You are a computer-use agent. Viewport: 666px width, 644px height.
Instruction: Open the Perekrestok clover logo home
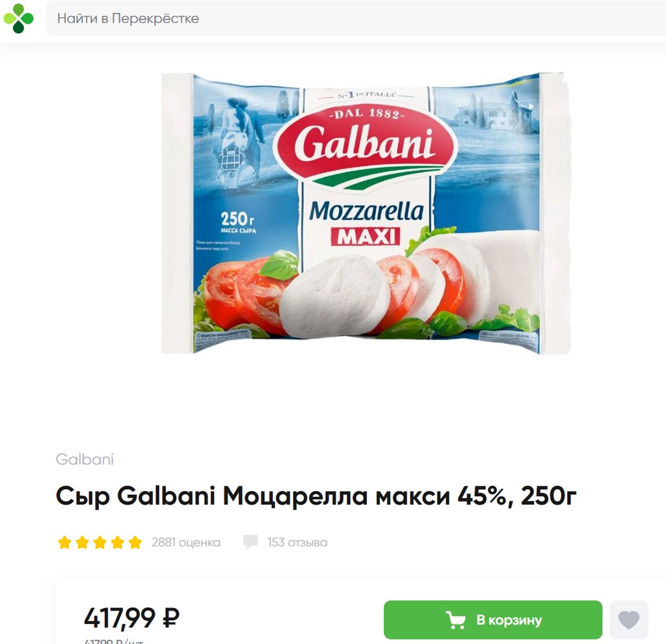[x=18, y=18]
